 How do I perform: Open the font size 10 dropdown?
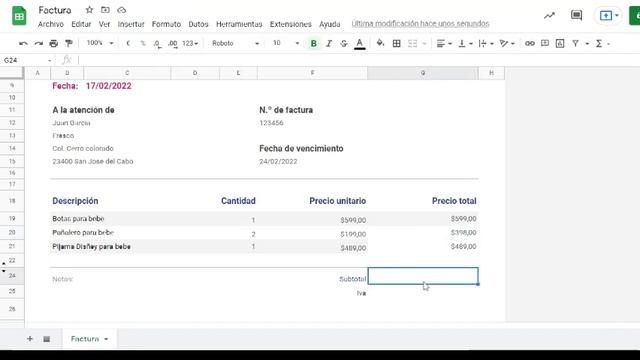(286, 43)
